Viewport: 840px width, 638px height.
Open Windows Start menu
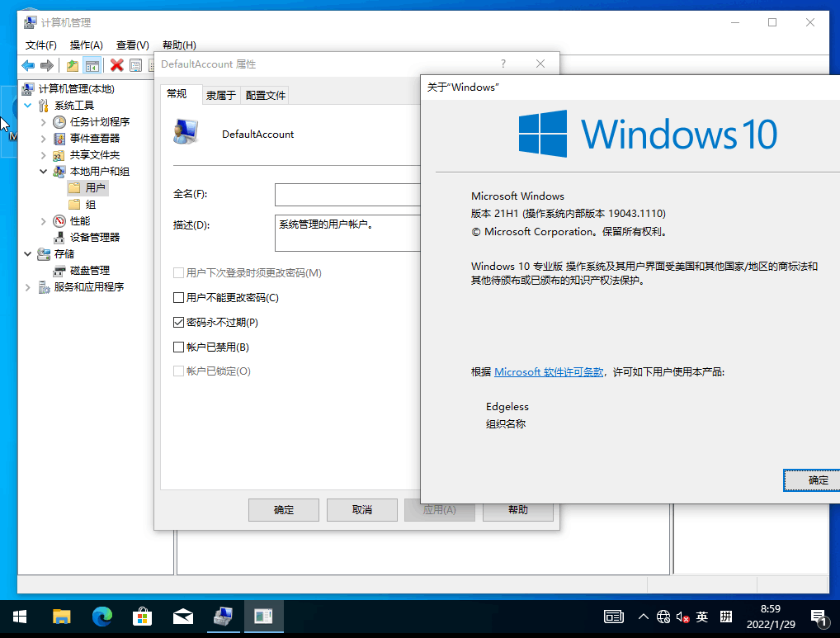(x=20, y=617)
